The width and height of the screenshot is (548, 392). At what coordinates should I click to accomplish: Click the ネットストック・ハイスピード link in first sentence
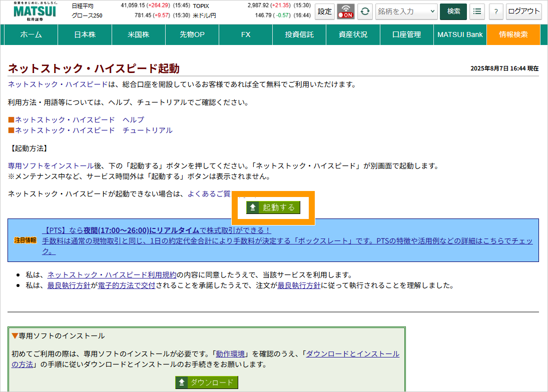58,84
